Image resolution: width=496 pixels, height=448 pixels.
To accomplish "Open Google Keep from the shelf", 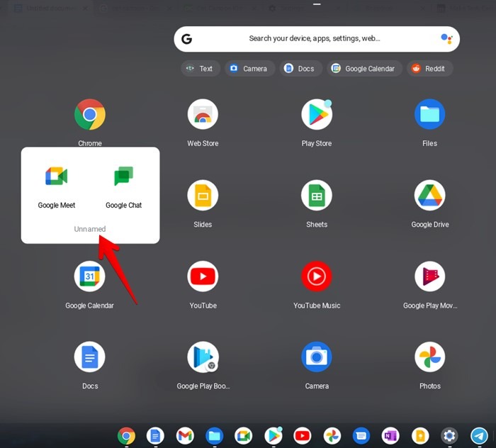I will tap(420, 436).
